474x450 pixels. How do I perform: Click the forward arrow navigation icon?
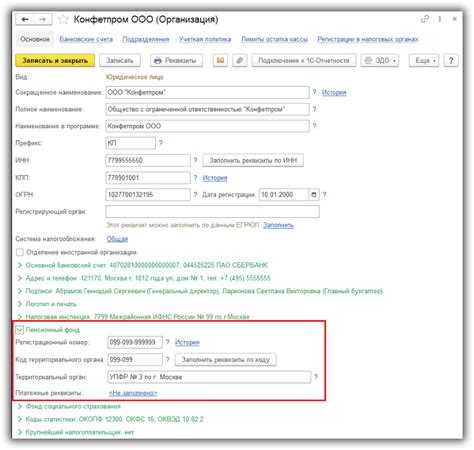pos(43,20)
